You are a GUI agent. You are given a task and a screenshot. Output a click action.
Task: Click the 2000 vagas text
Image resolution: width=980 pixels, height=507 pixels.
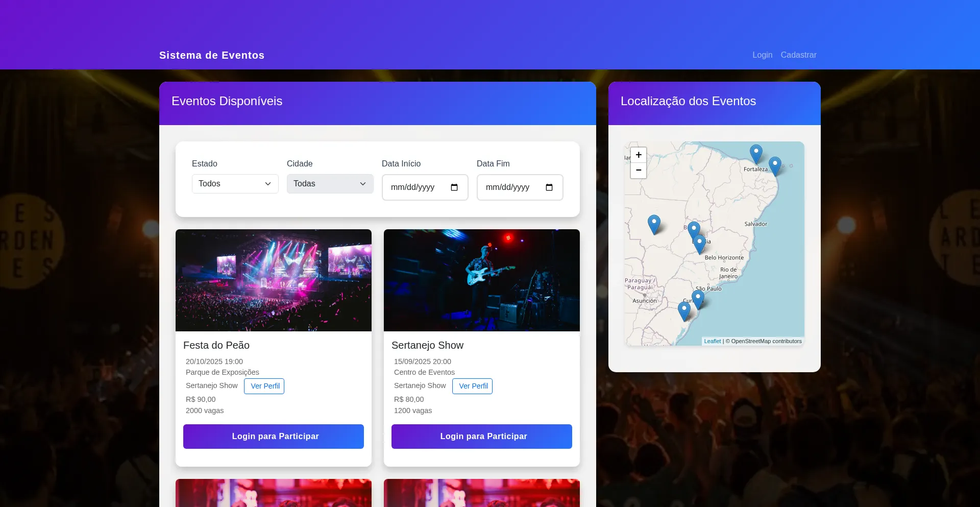pyautogui.click(x=205, y=411)
